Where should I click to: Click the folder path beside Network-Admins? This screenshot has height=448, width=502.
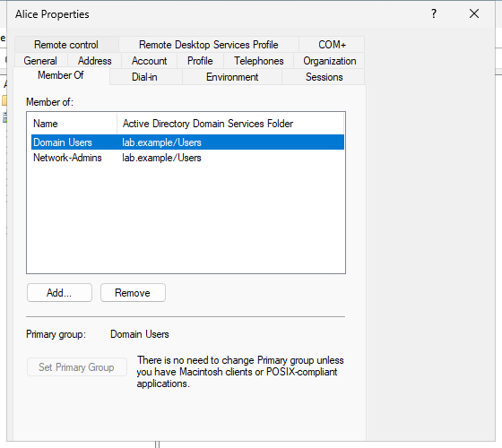click(x=161, y=158)
